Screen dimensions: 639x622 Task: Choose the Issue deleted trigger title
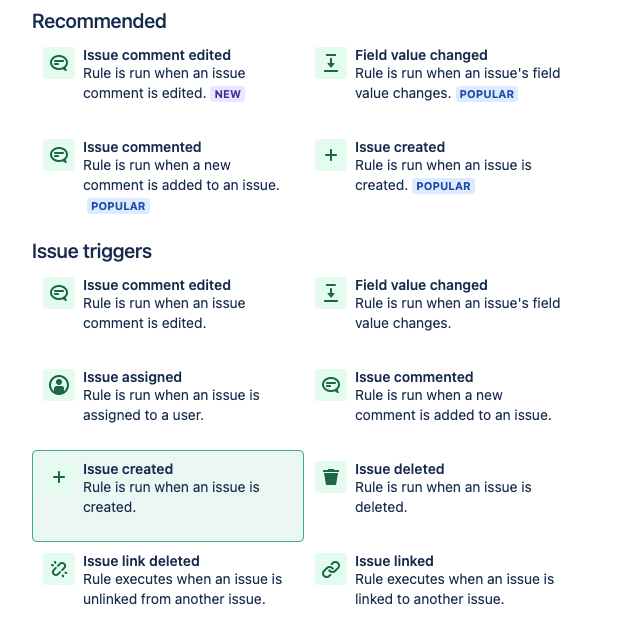(399, 469)
